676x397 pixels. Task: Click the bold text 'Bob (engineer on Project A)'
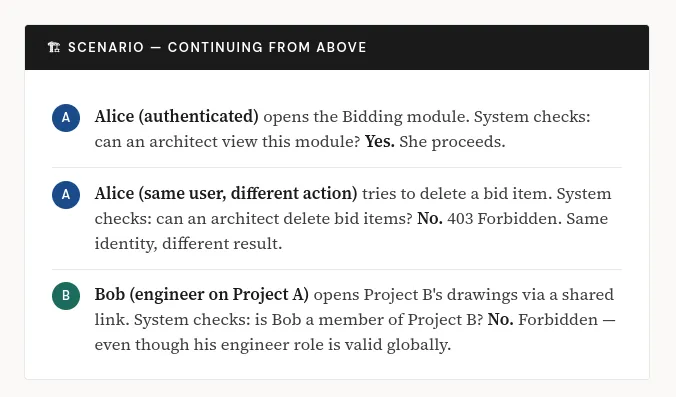point(202,295)
